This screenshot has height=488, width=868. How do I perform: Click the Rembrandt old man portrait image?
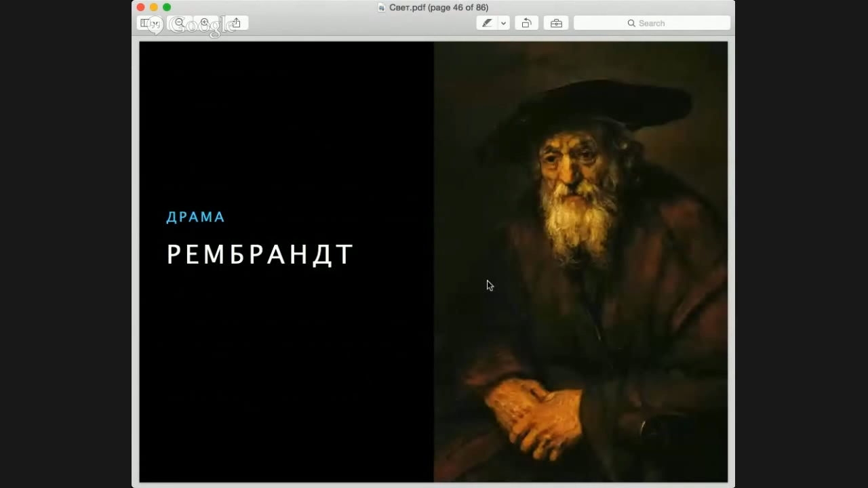pyautogui.click(x=580, y=262)
